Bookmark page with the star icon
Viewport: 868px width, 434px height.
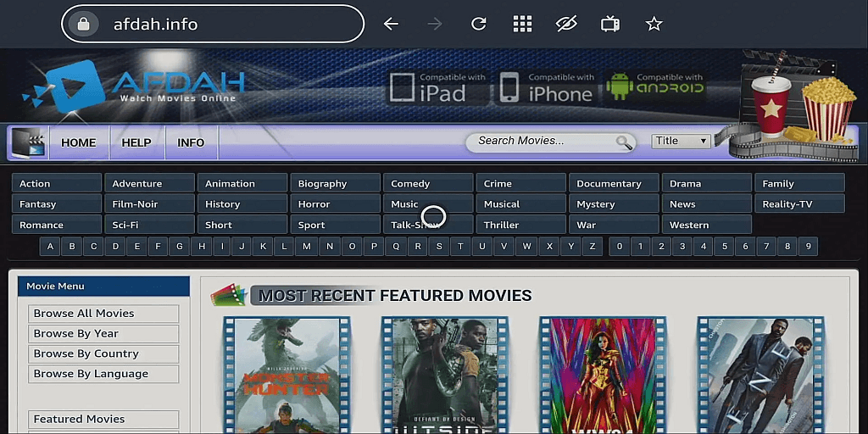[x=654, y=24]
